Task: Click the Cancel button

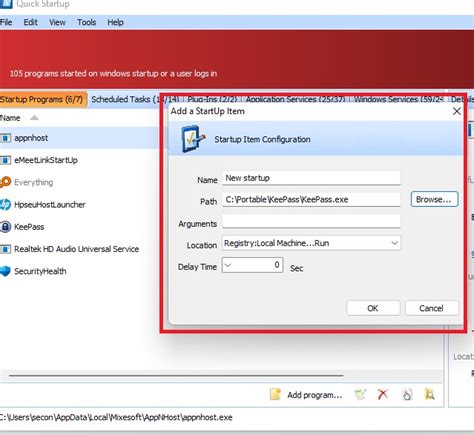Action: tap(431, 308)
